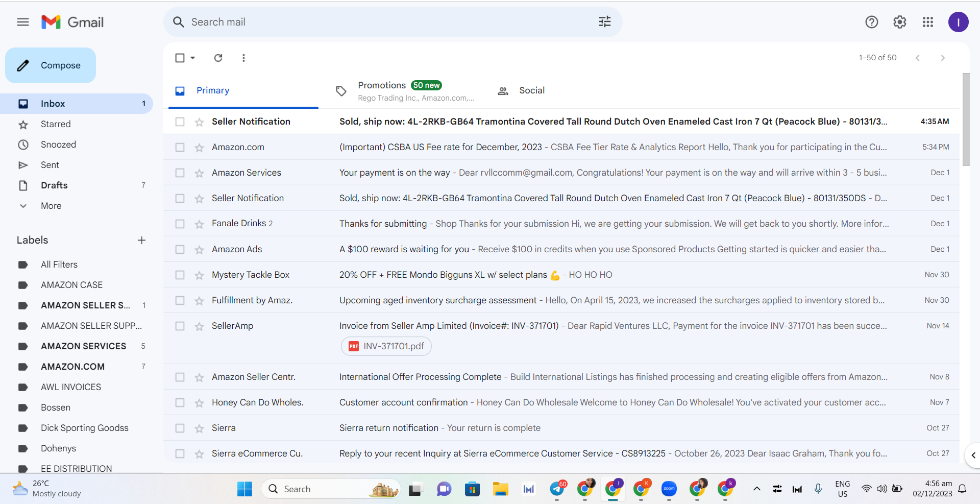Image resolution: width=980 pixels, height=504 pixels.
Task: Open Windows Start menu
Action: point(244,489)
